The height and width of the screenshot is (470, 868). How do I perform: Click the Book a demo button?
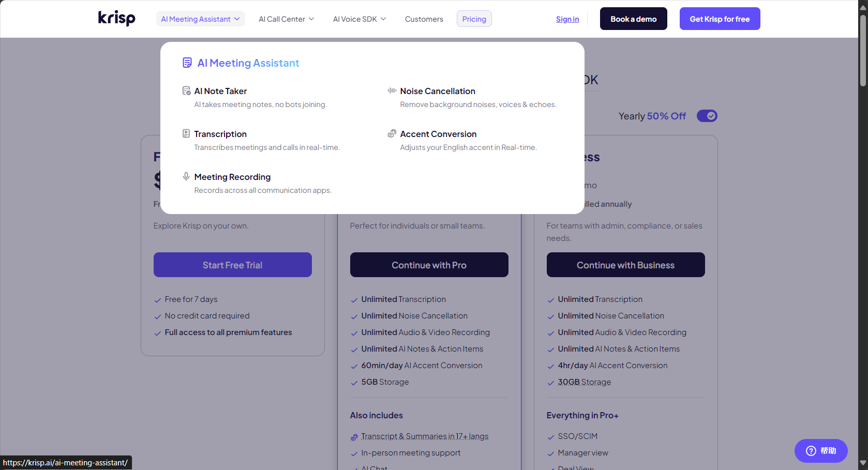(x=634, y=19)
